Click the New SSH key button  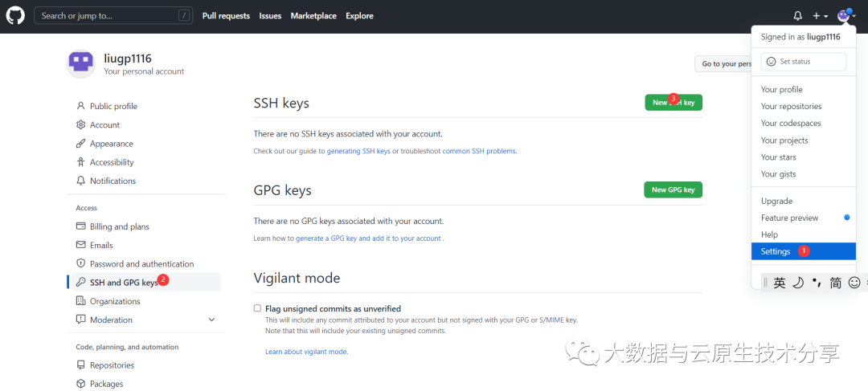pyautogui.click(x=674, y=102)
